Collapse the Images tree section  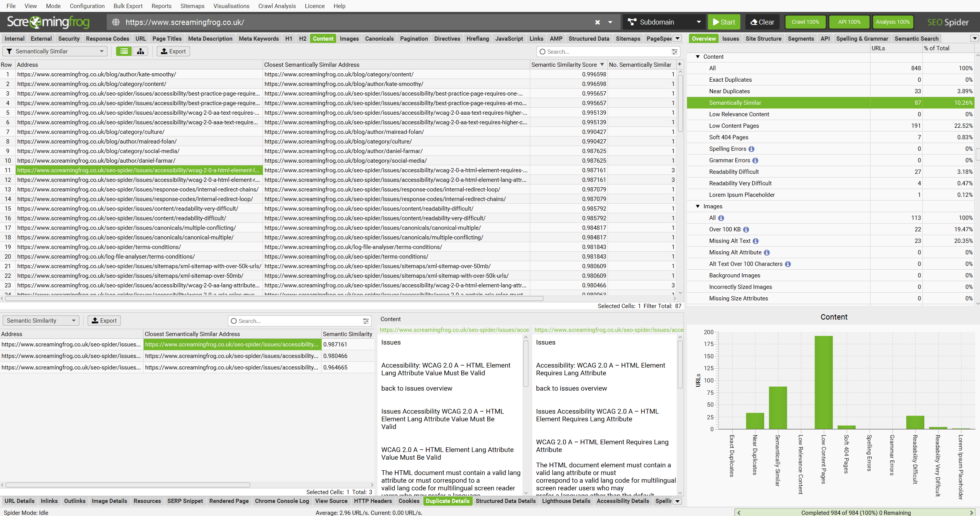[x=698, y=206]
